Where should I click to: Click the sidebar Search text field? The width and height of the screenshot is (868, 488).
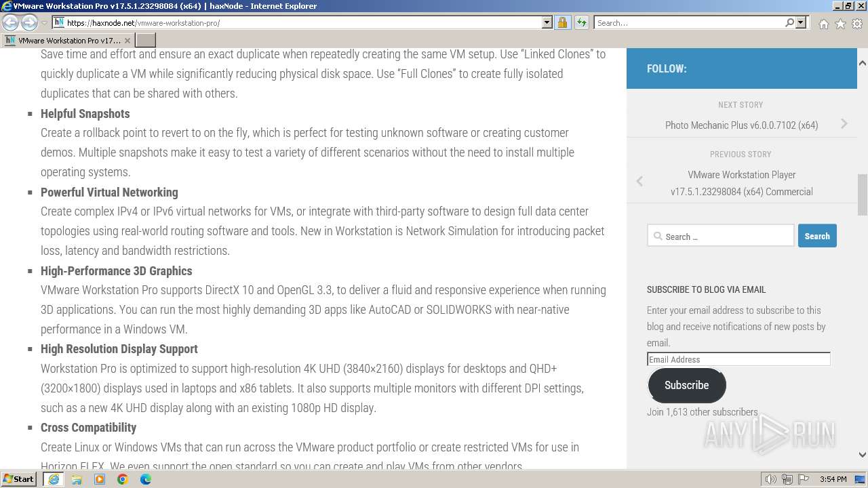720,236
